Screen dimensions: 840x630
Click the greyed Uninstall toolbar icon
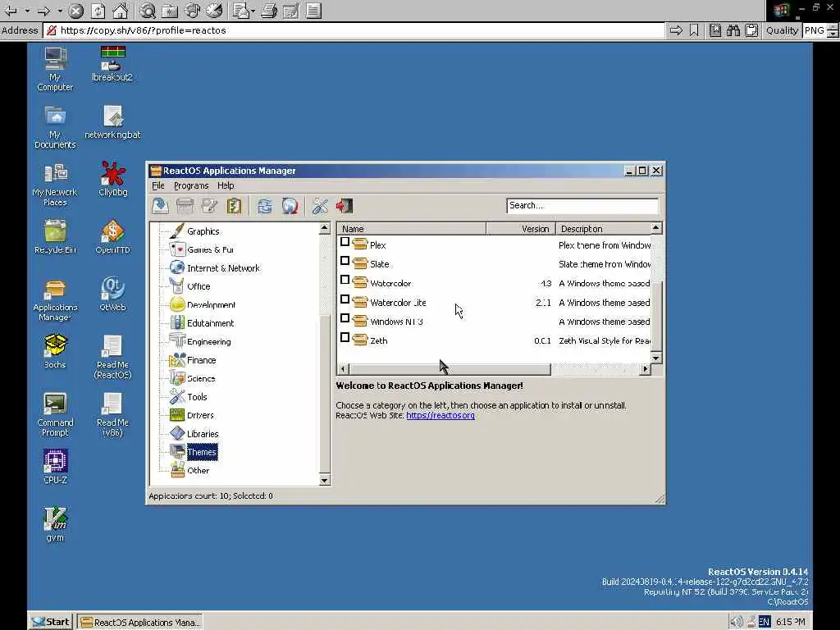click(185, 206)
